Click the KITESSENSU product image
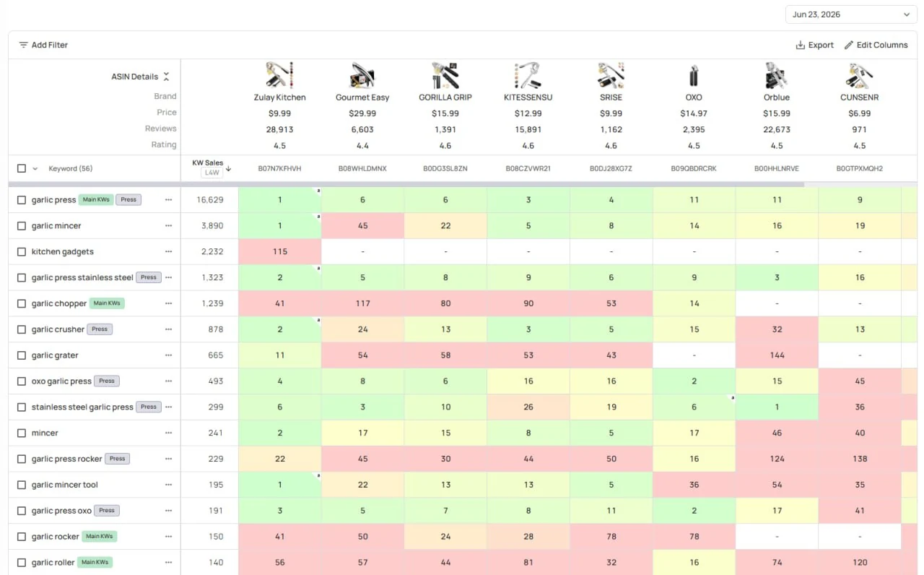 coord(528,75)
